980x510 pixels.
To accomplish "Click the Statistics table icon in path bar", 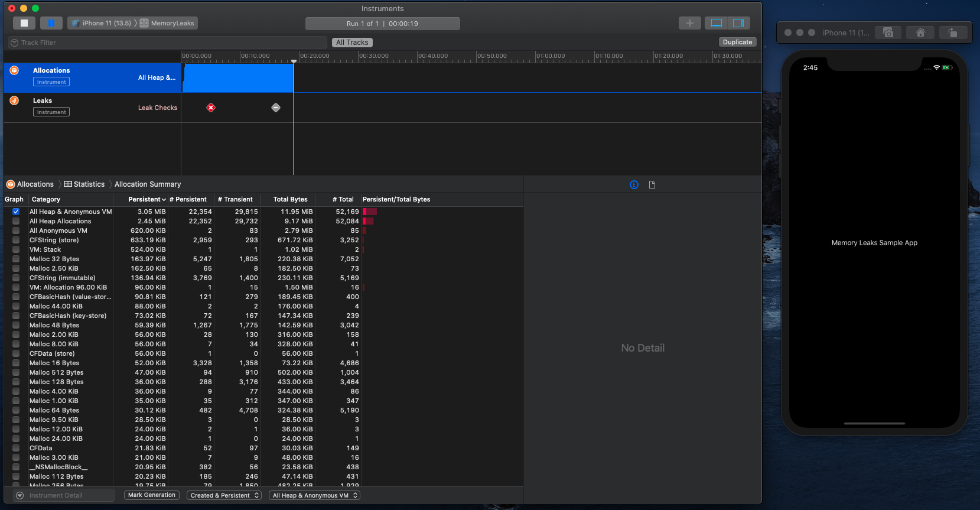I will point(68,184).
